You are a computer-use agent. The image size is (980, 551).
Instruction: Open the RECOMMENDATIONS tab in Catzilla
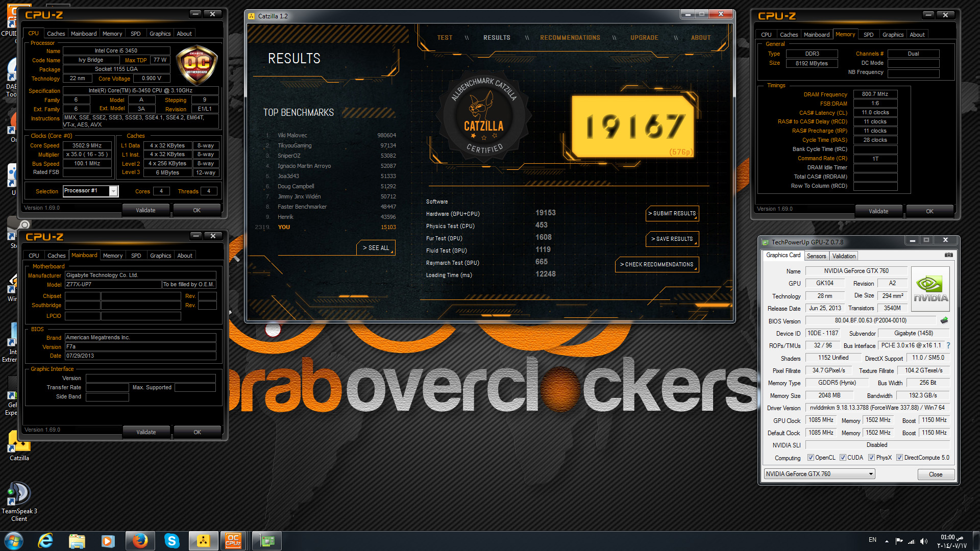coord(570,38)
